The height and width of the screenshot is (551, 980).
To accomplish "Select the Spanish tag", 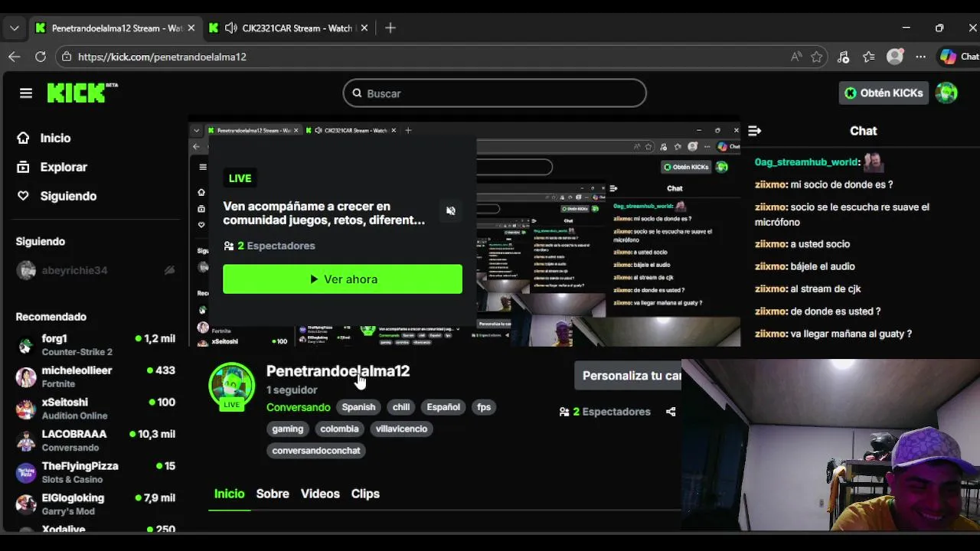I will (x=358, y=407).
